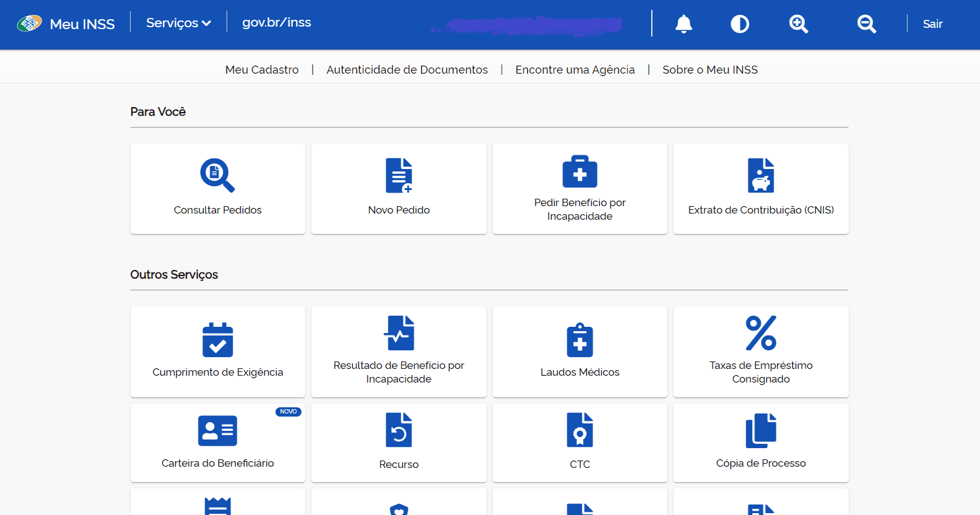Click the Meu INSS logo icon
980x515 pixels.
(x=29, y=24)
